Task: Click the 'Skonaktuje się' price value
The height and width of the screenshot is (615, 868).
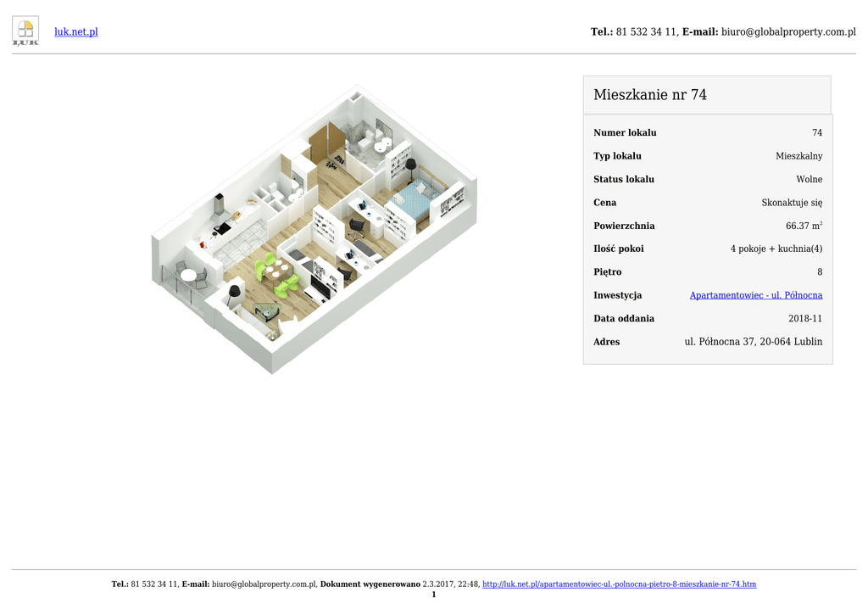Action: click(x=792, y=203)
